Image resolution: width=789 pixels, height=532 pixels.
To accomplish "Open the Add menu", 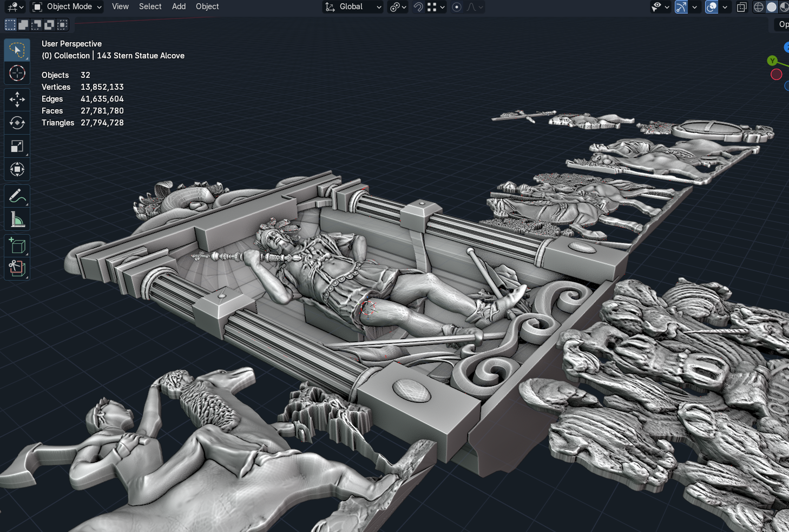I will (179, 7).
